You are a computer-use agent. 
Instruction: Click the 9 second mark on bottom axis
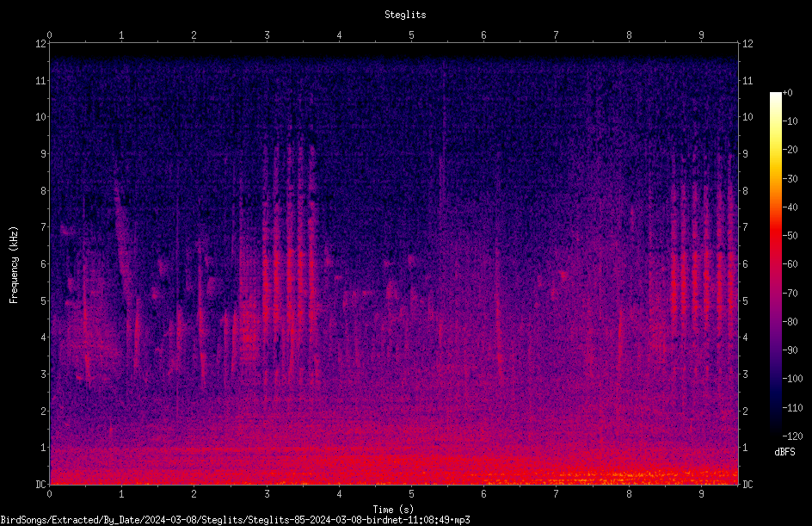[x=701, y=493]
